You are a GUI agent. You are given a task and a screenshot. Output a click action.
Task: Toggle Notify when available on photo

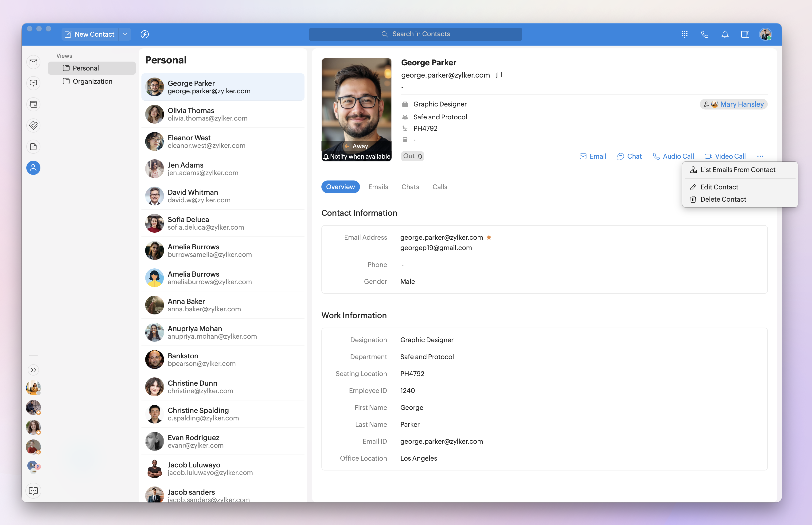tap(356, 157)
